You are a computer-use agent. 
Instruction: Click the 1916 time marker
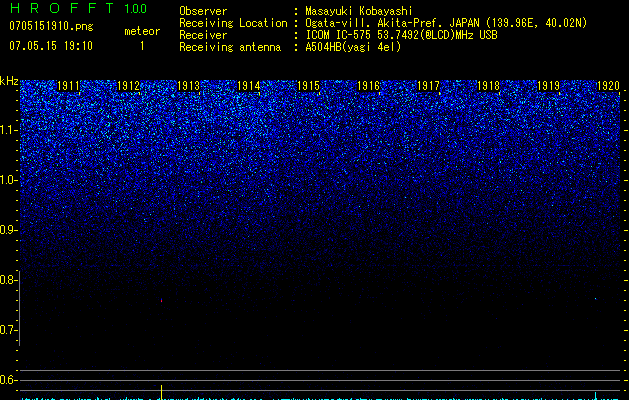368,86
